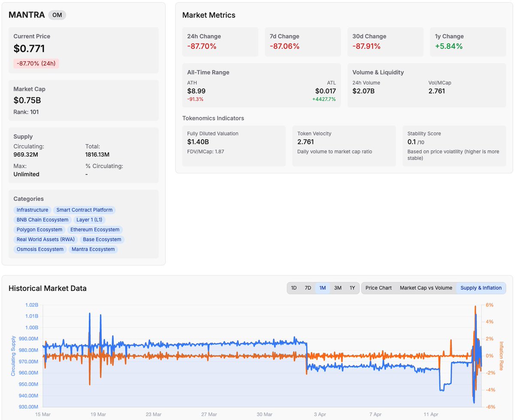Click the 11 Apr date tick
This screenshot has height=420, width=515.
431,414
